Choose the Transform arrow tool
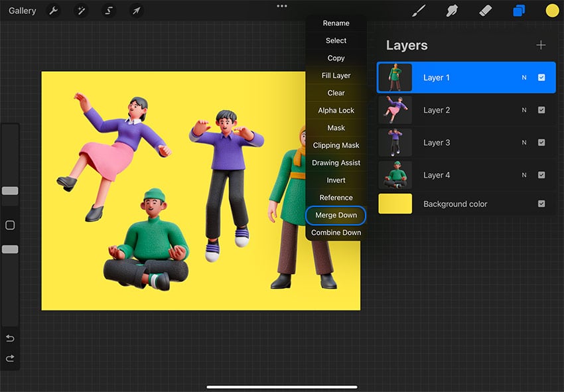 tap(136, 11)
